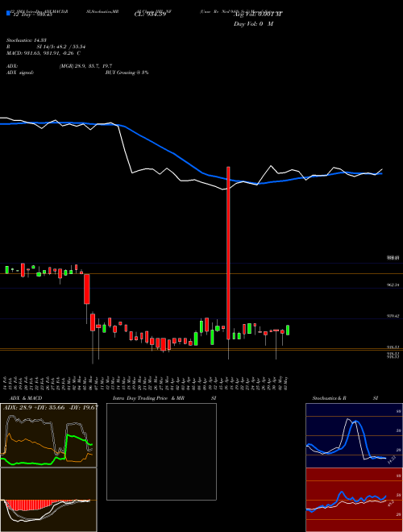Select the 'CL: 934.39' closing price text
Image resolution: width=403 pixels, height=532 pixels.
[150, 15]
